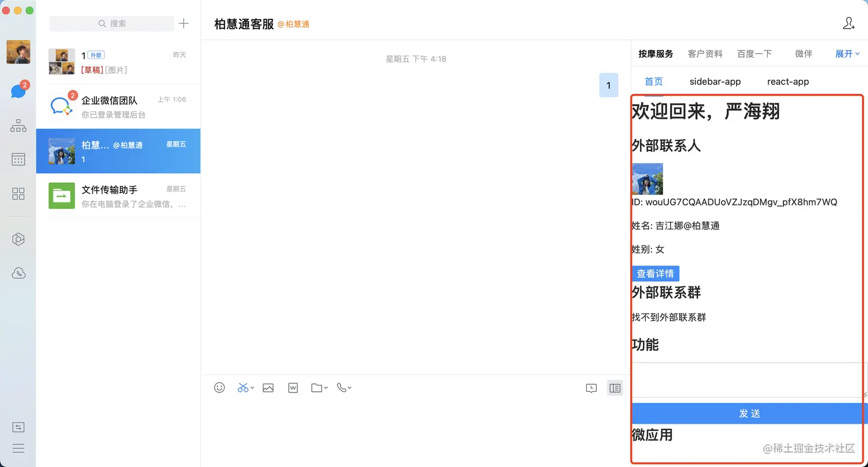Switch to the 微伴 tab
This screenshot has height=467, width=868.
pyautogui.click(x=804, y=54)
